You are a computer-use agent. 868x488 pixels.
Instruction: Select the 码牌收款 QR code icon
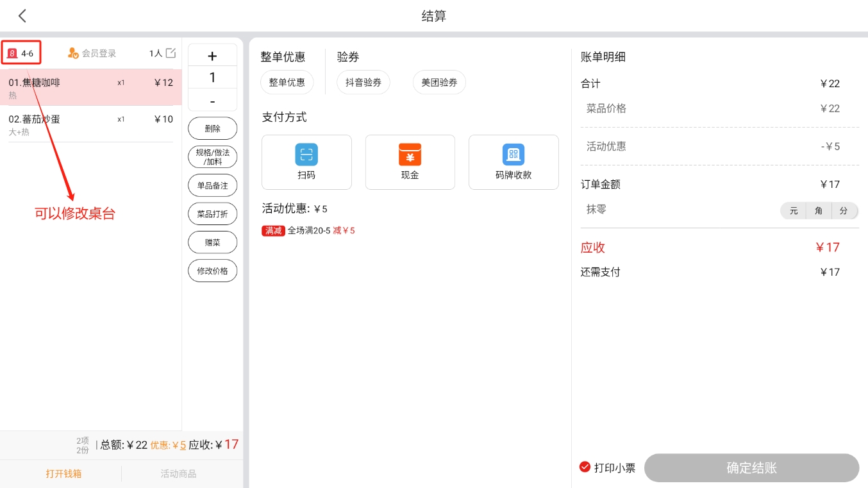[x=513, y=155]
